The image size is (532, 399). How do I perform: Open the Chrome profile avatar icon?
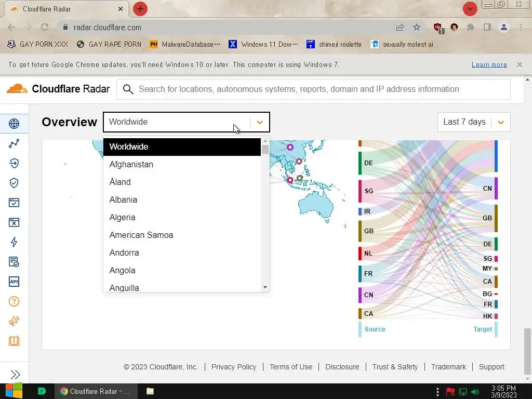(x=504, y=27)
